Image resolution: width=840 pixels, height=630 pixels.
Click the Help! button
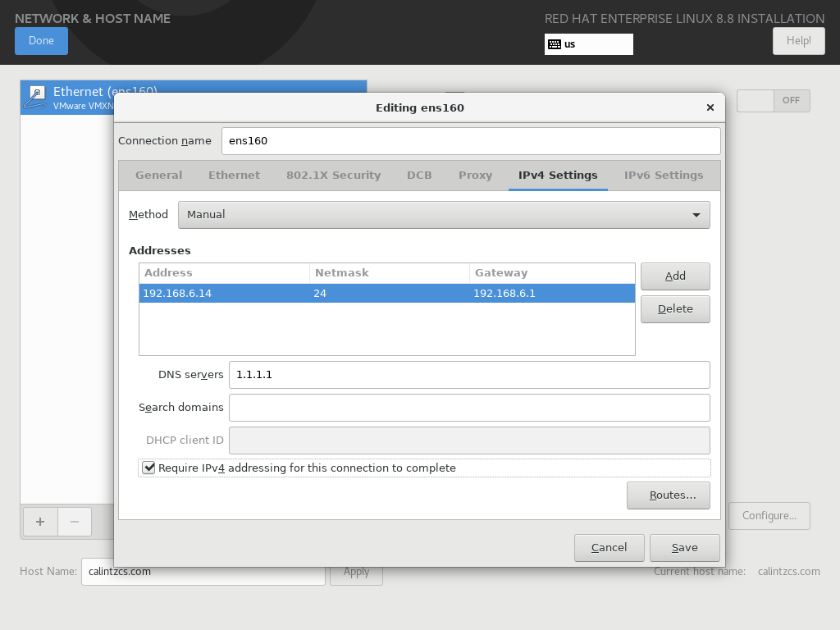pyautogui.click(x=798, y=41)
